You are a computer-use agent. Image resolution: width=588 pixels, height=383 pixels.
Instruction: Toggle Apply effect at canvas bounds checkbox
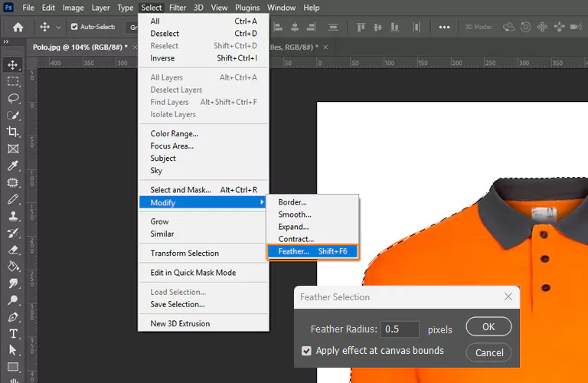tap(306, 351)
